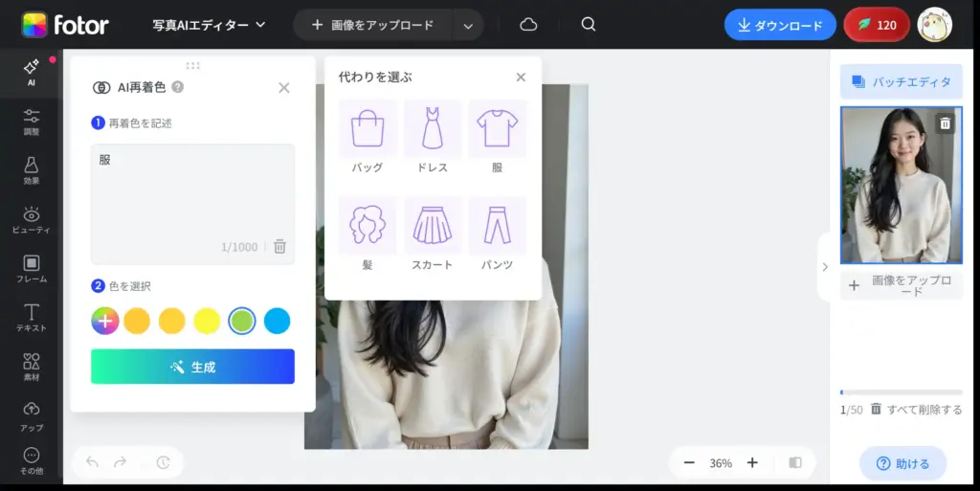Collapse the right panel with the chevron

(x=825, y=267)
